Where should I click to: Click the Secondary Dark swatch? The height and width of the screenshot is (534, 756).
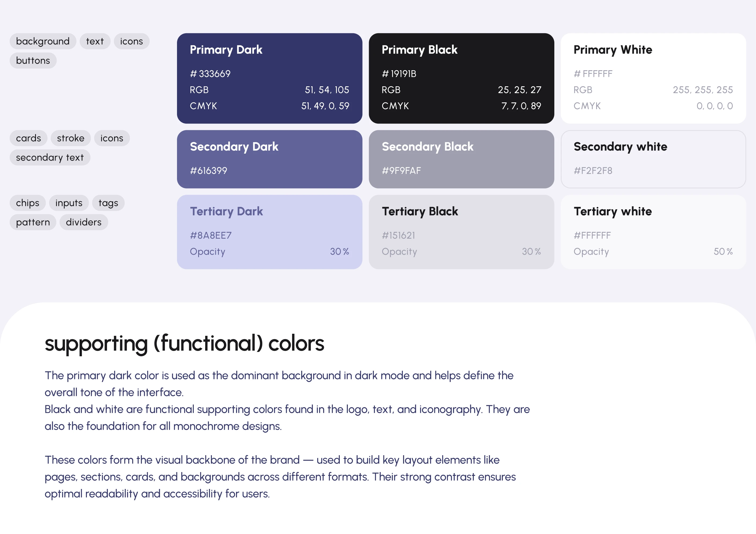click(269, 159)
